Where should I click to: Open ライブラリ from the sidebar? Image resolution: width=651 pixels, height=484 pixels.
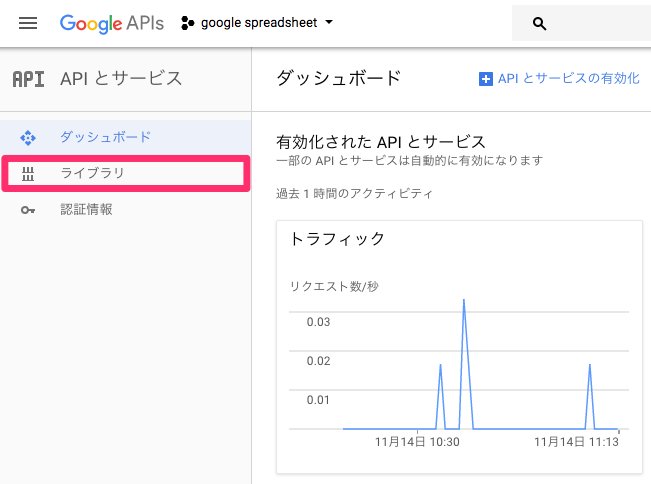click(x=125, y=174)
